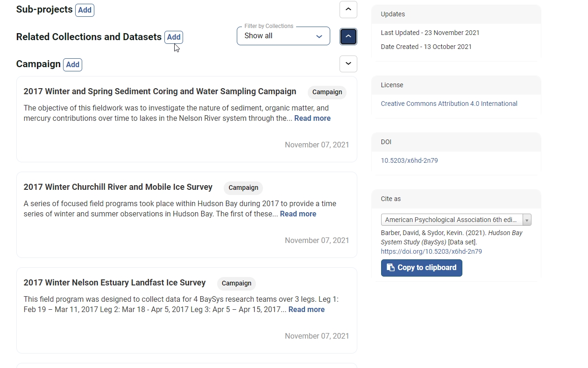Click Add next to Related Collections and Datasets
Image resolution: width=588 pixels, height=368 pixels.
tap(174, 37)
